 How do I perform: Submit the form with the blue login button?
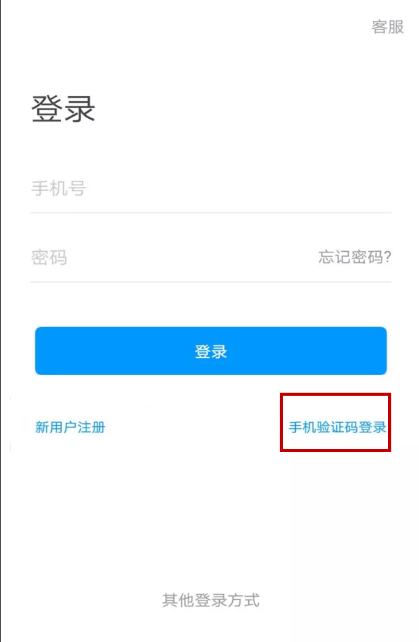(x=211, y=350)
